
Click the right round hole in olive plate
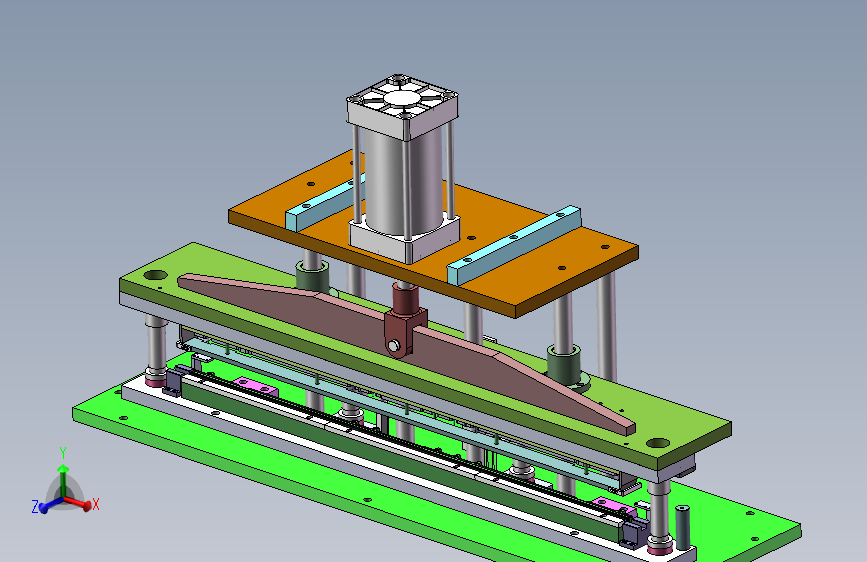point(658,443)
